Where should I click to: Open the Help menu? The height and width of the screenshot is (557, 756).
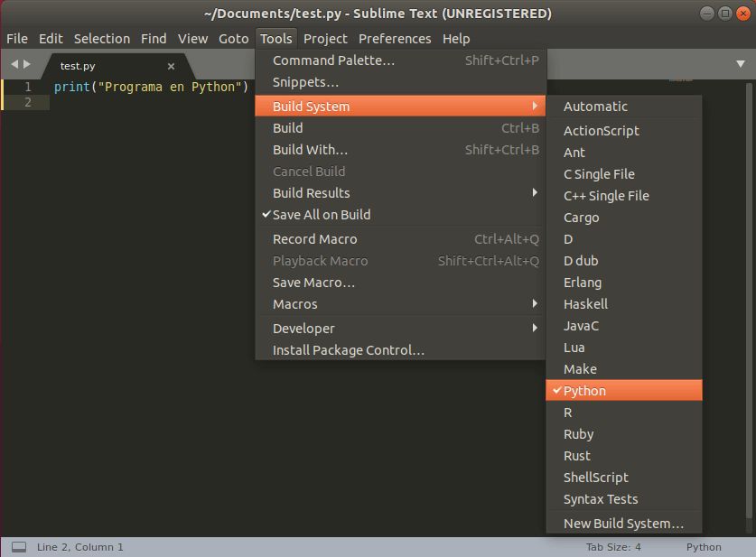(456, 39)
